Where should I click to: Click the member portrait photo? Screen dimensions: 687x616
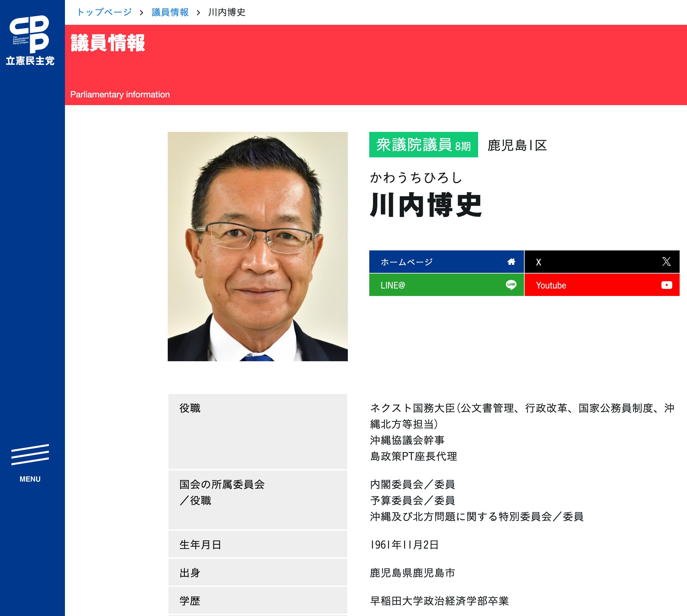[257, 246]
